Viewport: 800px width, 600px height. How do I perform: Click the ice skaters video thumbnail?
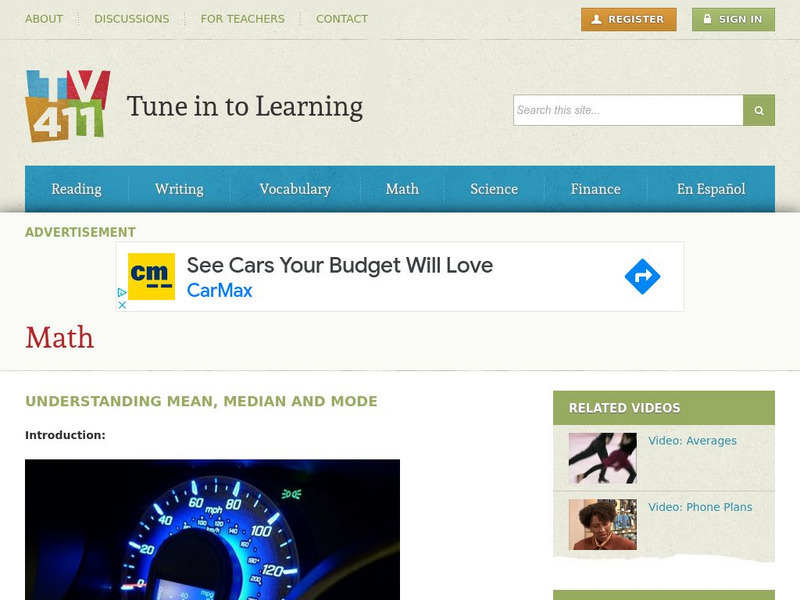tap(603, 458)
